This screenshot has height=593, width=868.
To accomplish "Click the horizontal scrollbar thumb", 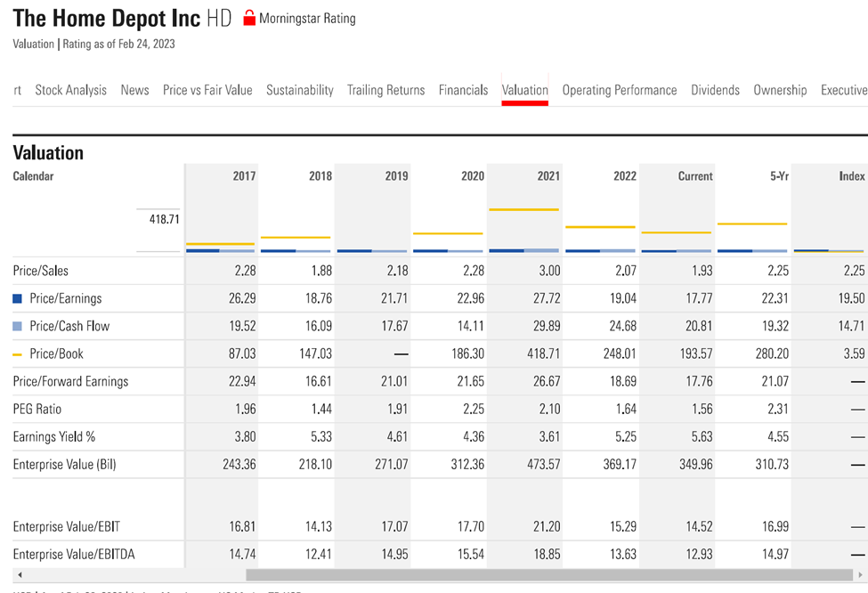I will point(549,574).
